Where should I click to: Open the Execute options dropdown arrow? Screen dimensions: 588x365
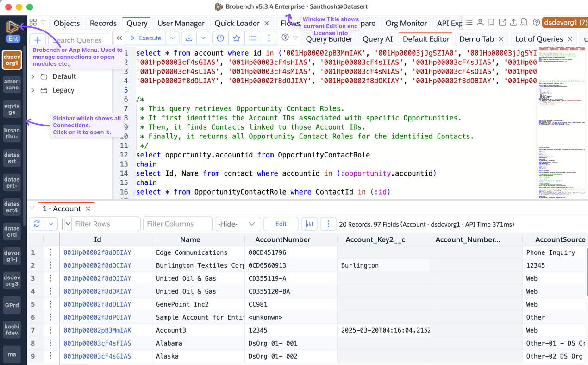click(x=172, y=38)
